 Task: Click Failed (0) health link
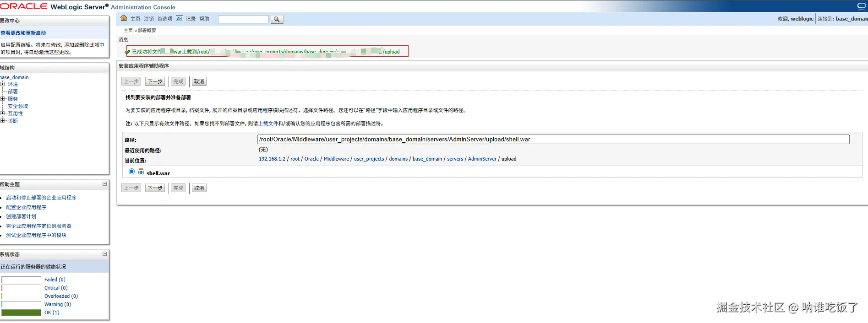pyautogui.click(x=55, y=280)
